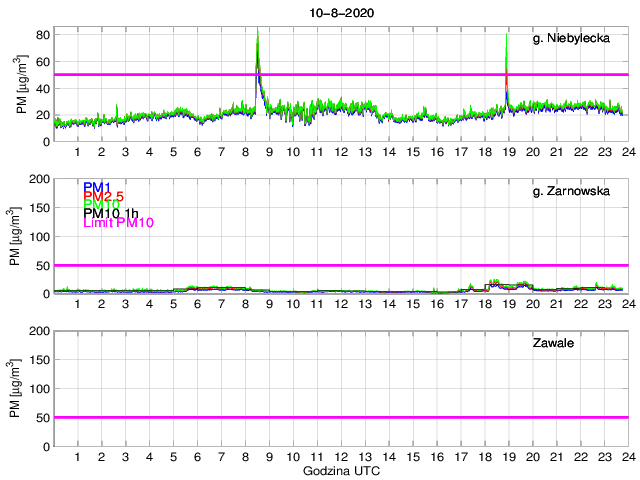Click the hour 12 tick under the Zawale plot
Viewport: 640px width, 480px height.
point(341,457)
